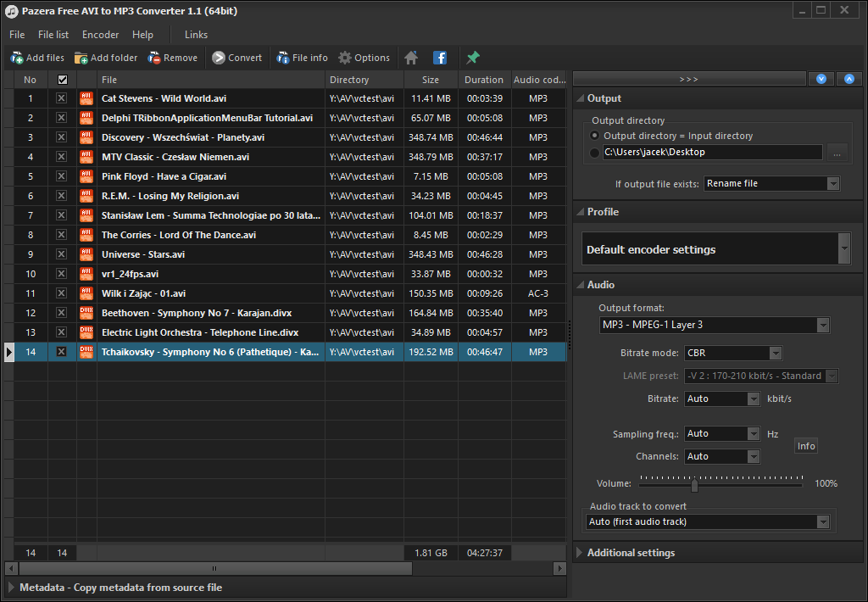Image resolution: width=868 pixels, height=602 pixels.
Task: Click AVI icon of Universe - Stars row
Action: click(x=86, y=254)
